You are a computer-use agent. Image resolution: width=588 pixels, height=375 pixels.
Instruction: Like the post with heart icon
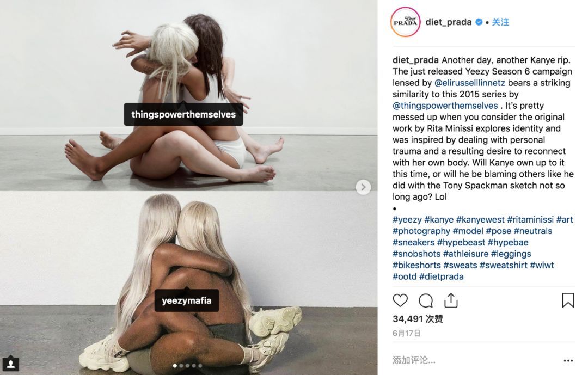click(400, 300)
